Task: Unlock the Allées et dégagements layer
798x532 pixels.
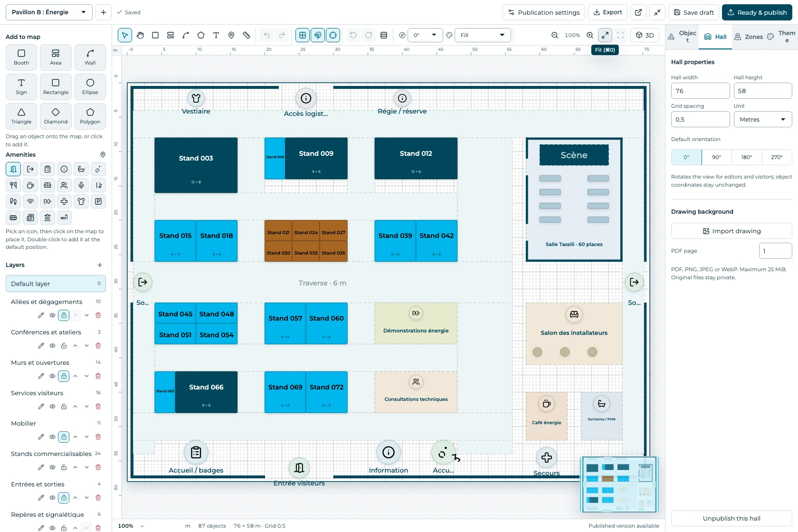Action: 64,315
